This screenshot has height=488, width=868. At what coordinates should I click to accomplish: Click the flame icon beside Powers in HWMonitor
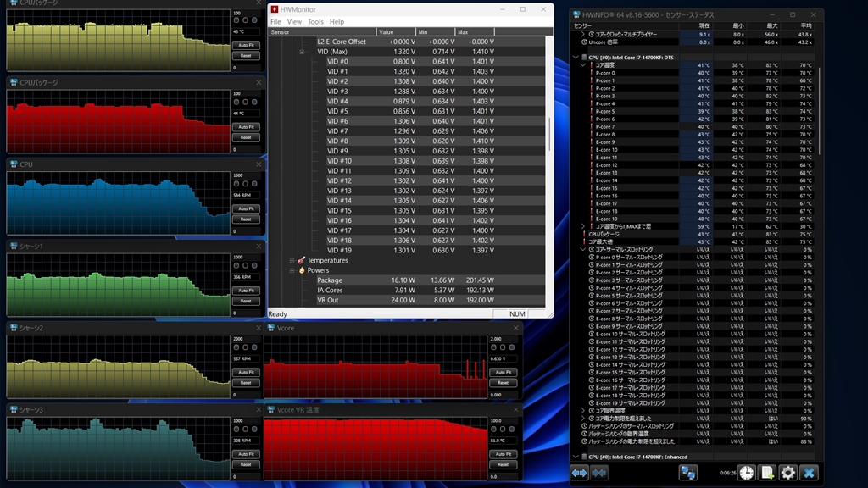(302, 269)
